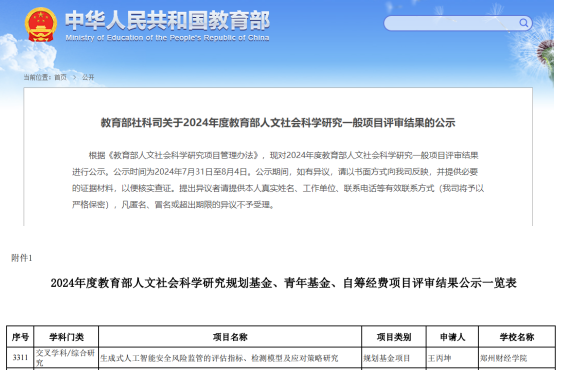Click the paragraph line starting 严格保密
The image size is (561, 370).
173,205
